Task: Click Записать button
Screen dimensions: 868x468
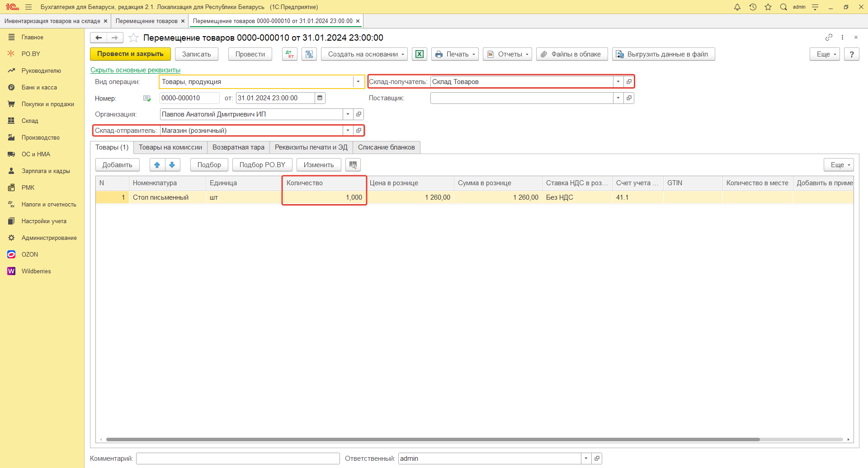Action: [x=197, y=54]
